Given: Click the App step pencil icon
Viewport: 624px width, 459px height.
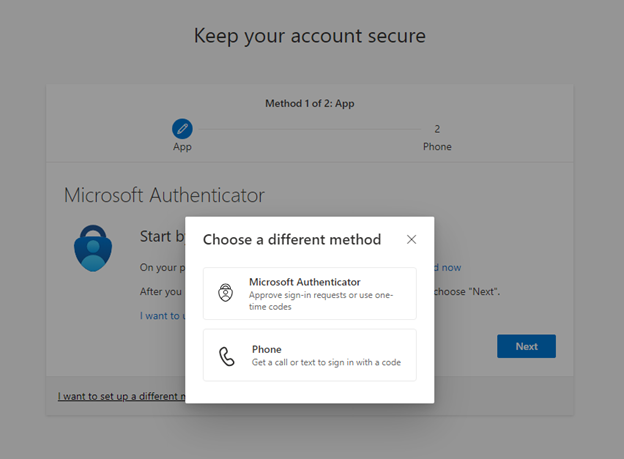Looking at the screenshot, I should tap(182, 129).
